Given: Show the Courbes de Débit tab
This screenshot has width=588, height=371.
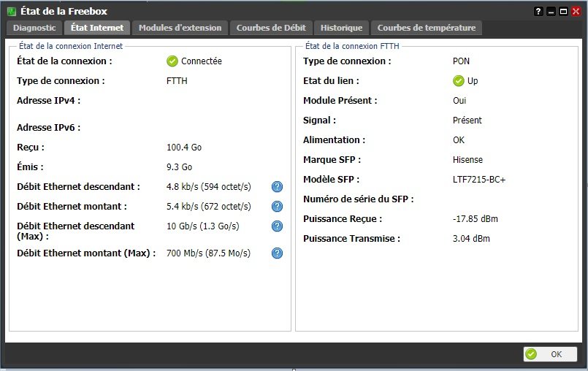Looking at the screenshot, I should 272,28.
